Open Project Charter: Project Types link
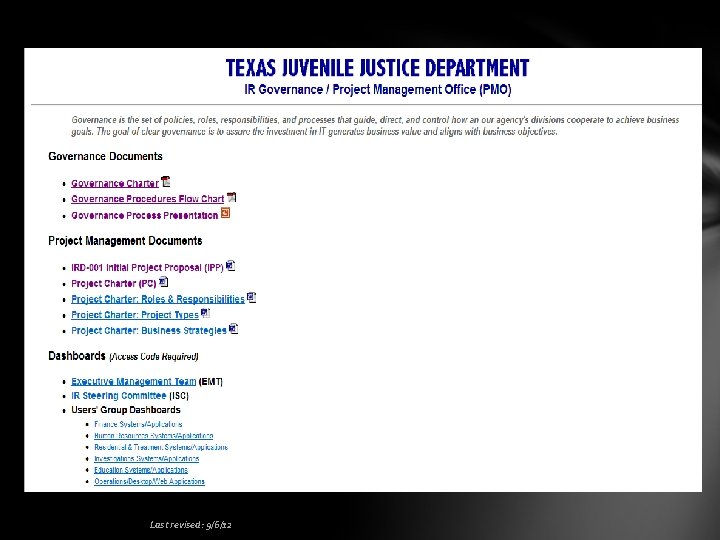Screen dimensions: 720x540 point(135,315)
